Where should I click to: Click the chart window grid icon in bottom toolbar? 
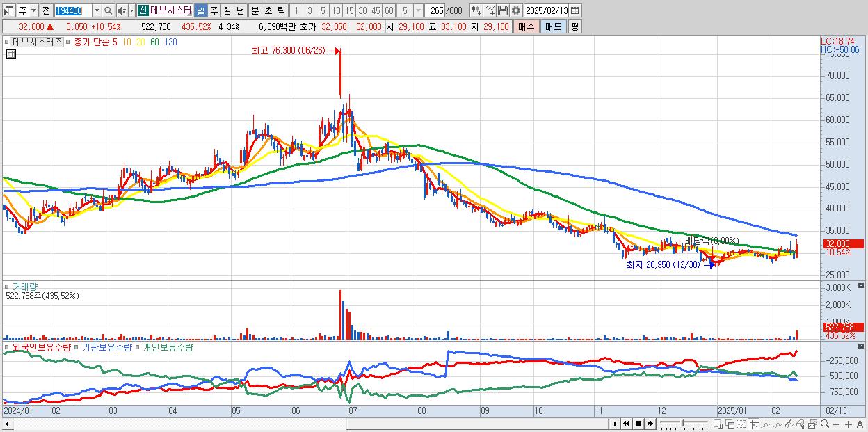(718, 424)
